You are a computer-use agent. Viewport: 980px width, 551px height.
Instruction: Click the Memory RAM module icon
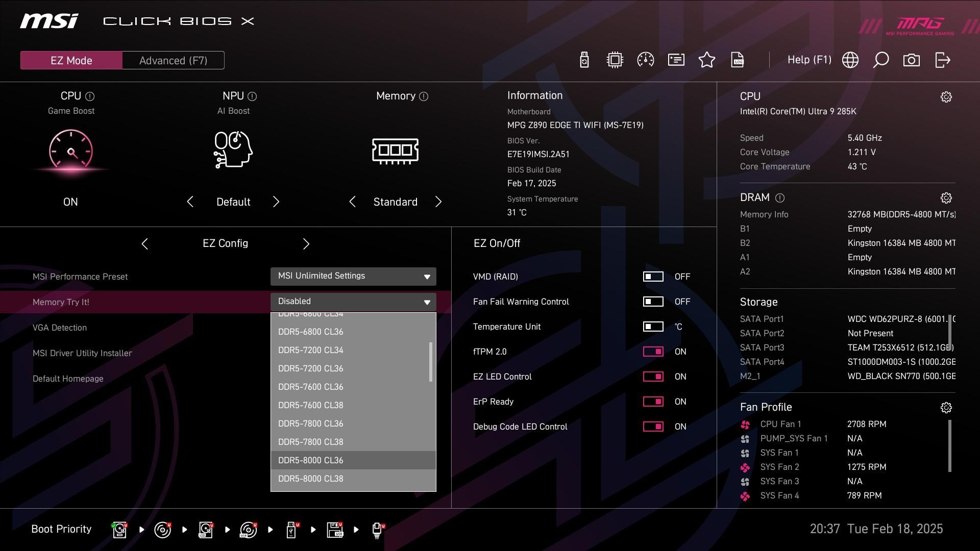(x=396, y=151)
